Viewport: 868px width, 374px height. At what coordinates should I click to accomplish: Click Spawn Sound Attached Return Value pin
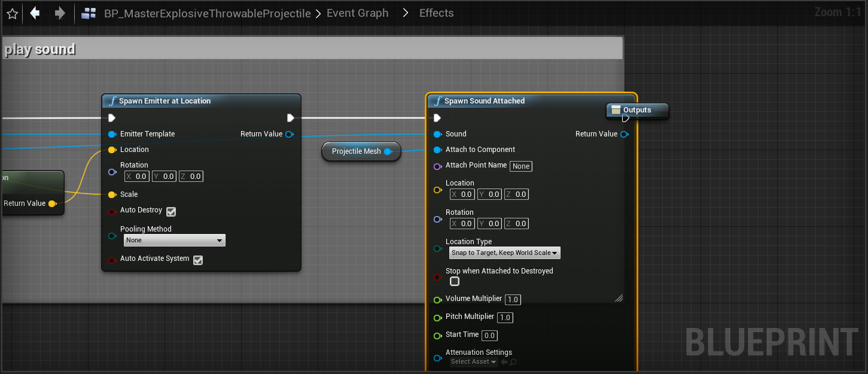click(625, 134)
